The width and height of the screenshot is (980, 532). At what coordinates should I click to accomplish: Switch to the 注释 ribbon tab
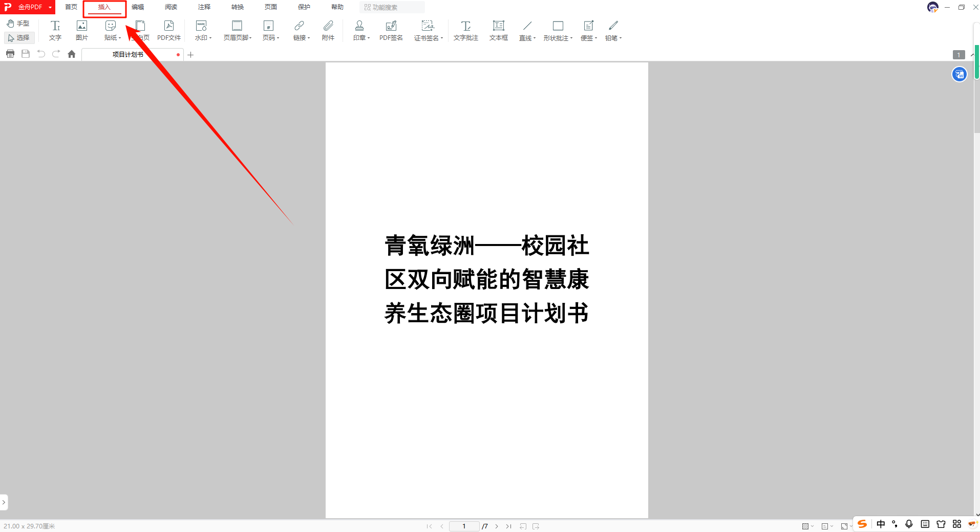[204, 7]
